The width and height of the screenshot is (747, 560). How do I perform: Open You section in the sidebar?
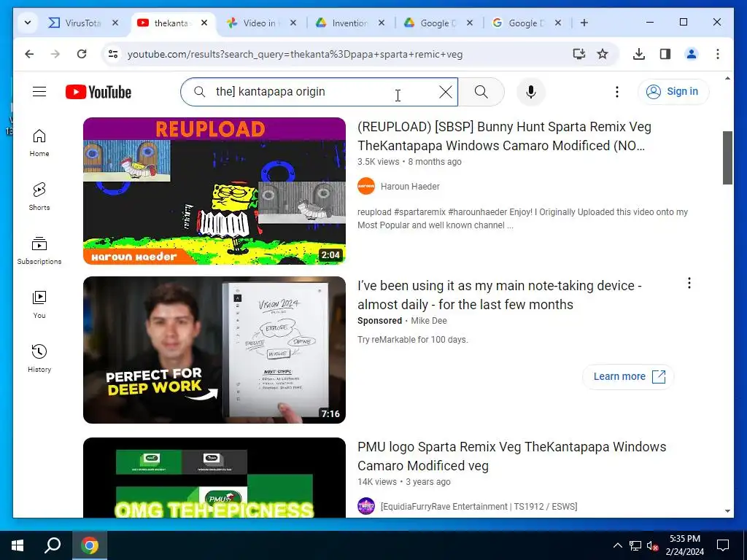coord(39,305)
